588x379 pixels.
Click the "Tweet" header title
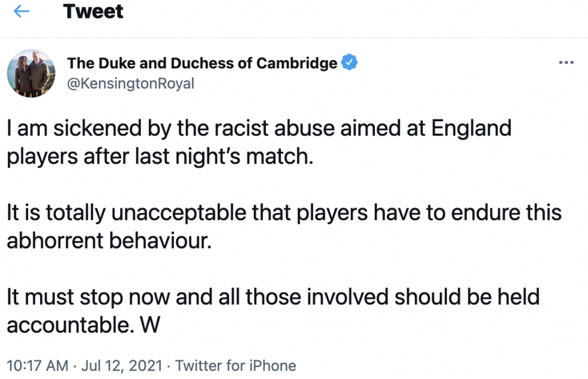(94, 12)
